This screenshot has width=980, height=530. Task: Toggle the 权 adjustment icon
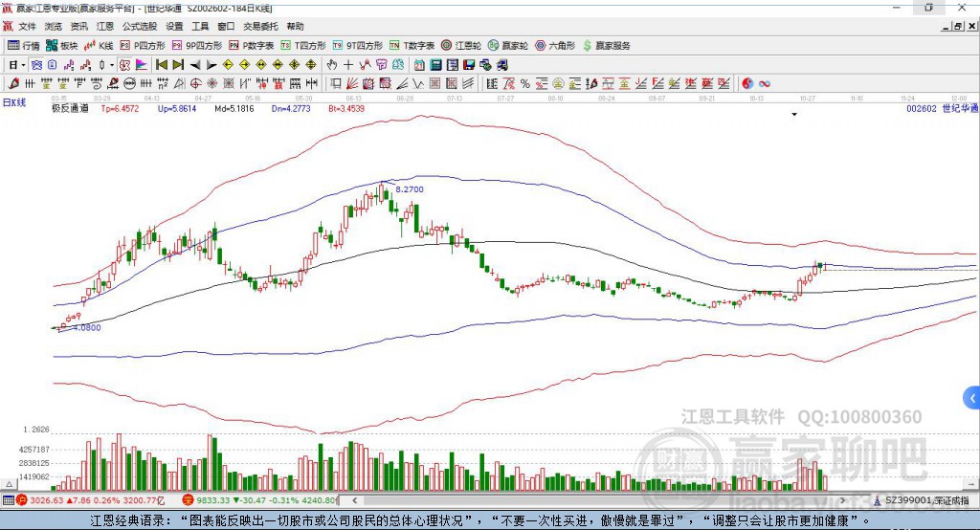(x=125, y=65)
